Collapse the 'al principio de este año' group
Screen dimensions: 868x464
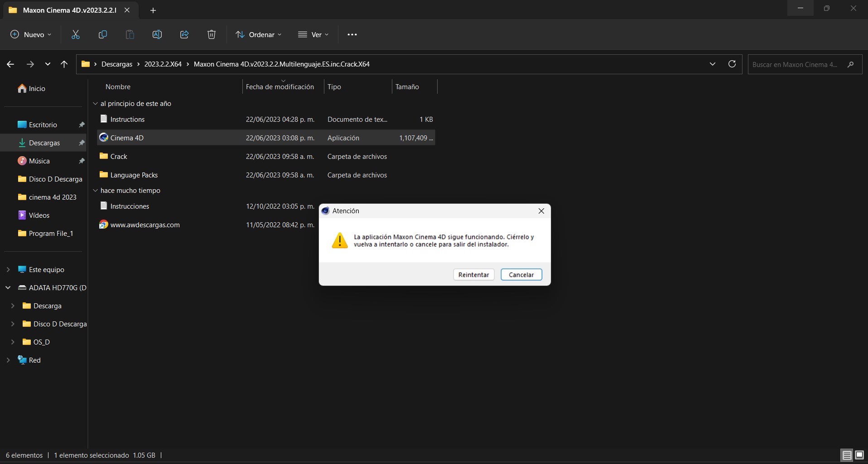tap(95, 104)
